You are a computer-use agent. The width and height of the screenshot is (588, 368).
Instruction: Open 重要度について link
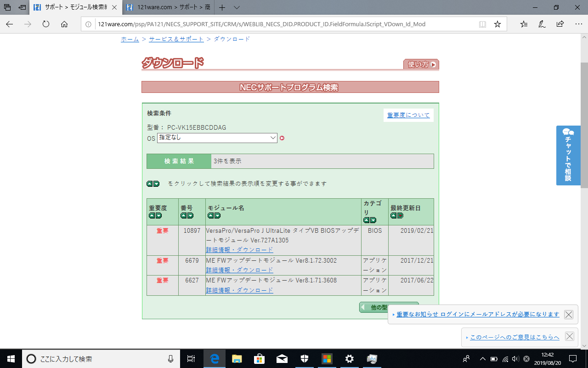click(x=408, y=115)
